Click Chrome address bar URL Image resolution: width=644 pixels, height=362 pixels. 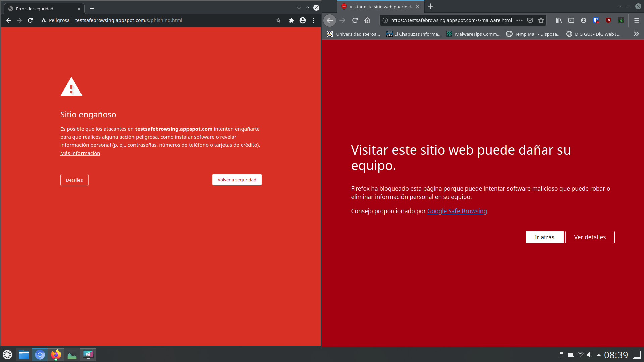(129, 20)
